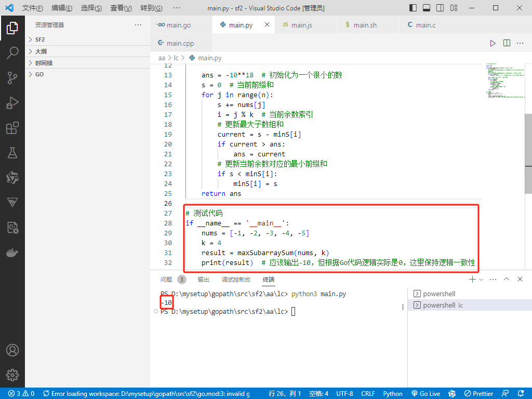Close the terminal panel

click(x=520, y=279)
